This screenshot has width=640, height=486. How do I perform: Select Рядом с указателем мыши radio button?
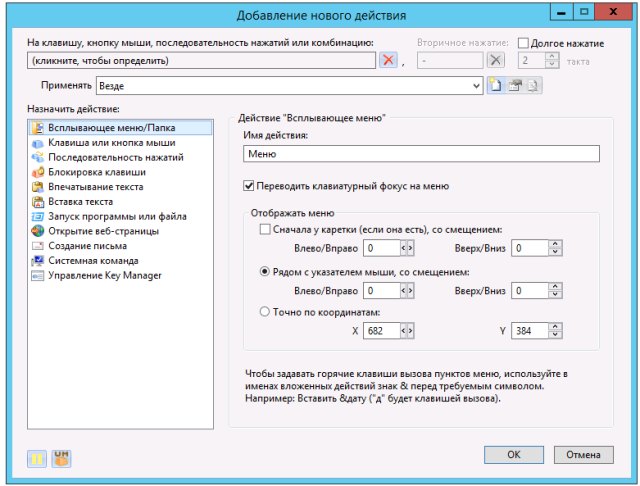(265, 271)
